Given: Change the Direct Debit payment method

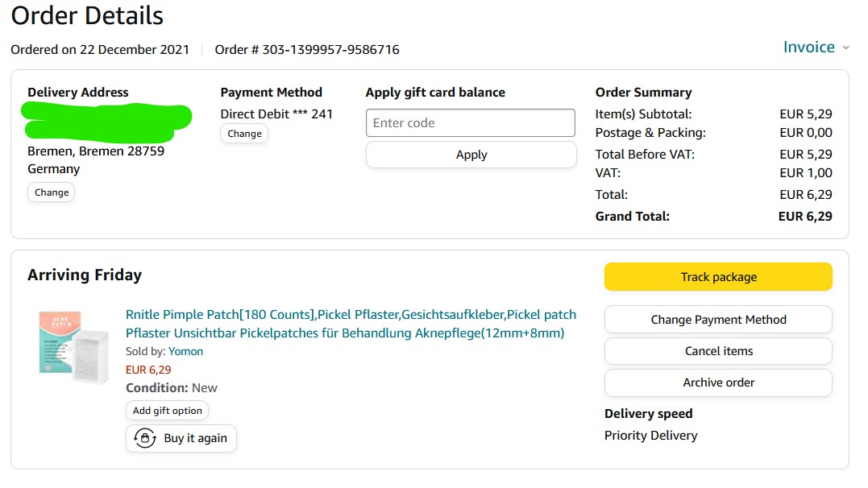Looking at the screenshot, I should pos(244,134).
